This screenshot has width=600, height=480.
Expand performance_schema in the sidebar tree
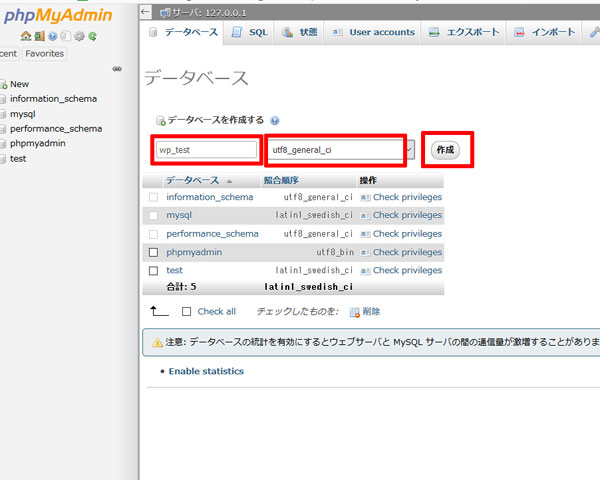pyautogui.click(x=3, y=129)
